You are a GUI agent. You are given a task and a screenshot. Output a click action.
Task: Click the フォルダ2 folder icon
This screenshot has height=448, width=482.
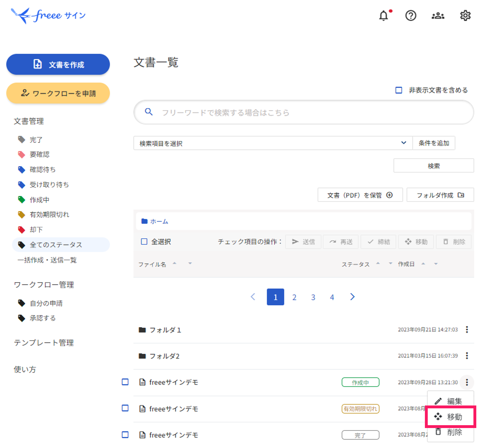(142, 356)
